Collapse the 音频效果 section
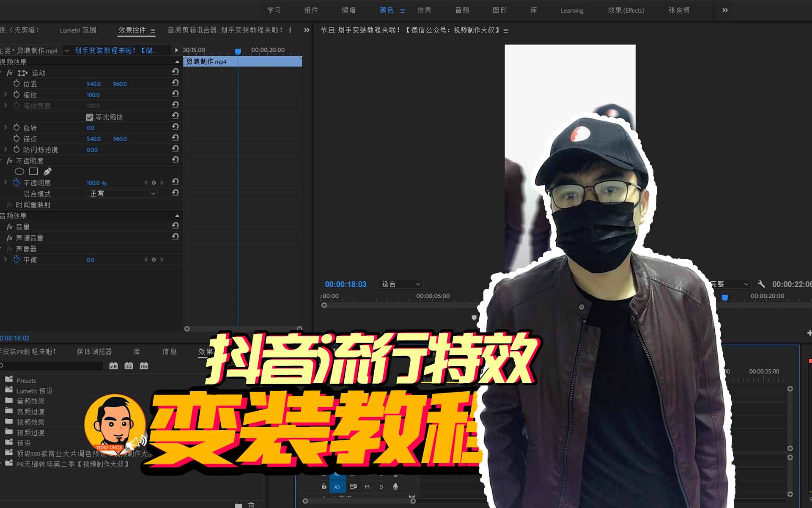Viewport: 812px width, 508px height. 177,216
